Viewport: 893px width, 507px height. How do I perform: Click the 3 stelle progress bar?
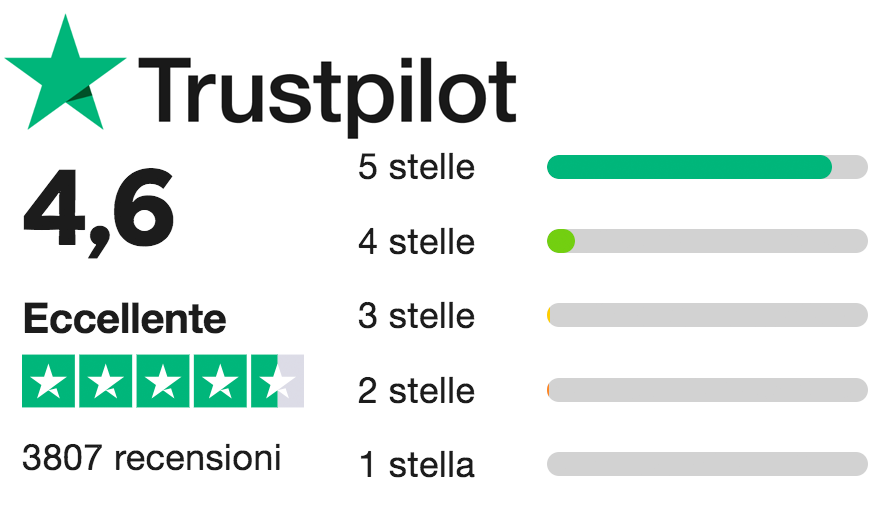click(707, 316)
